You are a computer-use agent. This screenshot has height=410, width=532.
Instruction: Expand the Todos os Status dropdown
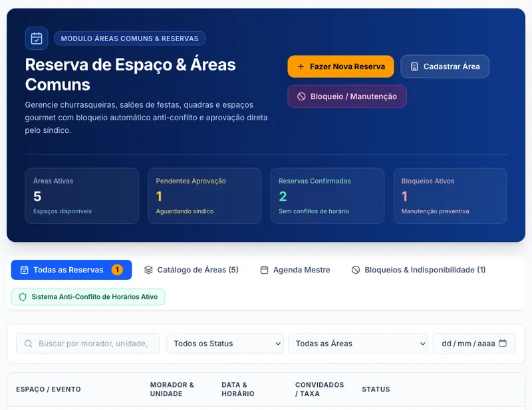click(225, 344)
